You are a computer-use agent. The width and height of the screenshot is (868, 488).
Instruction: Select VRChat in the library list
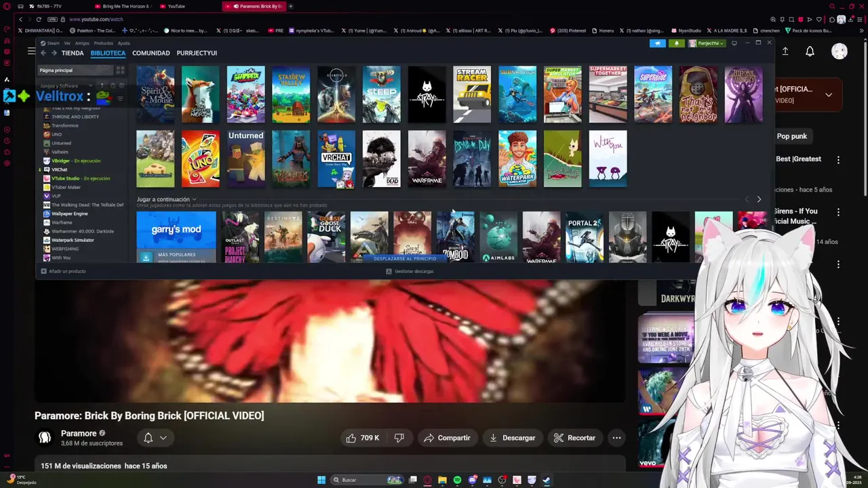[59, 169]
